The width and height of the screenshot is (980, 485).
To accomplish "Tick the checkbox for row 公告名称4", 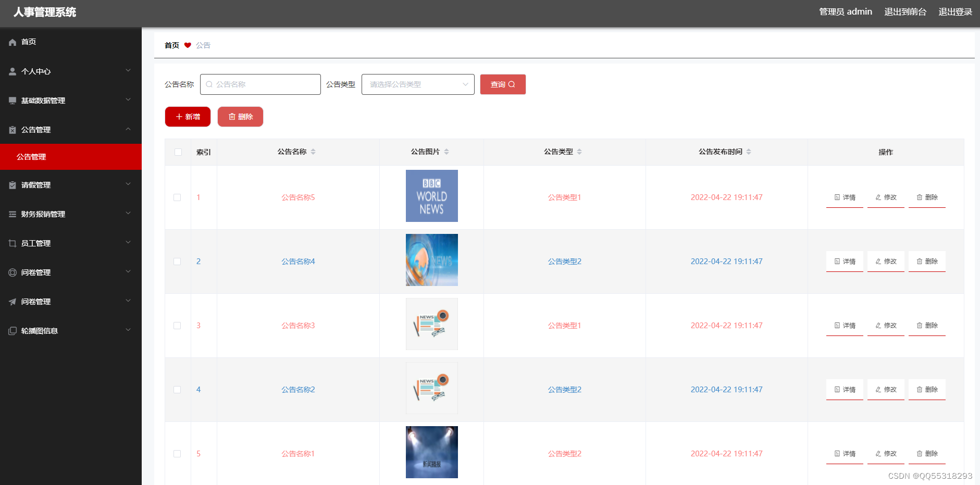I will coord(177,262).
